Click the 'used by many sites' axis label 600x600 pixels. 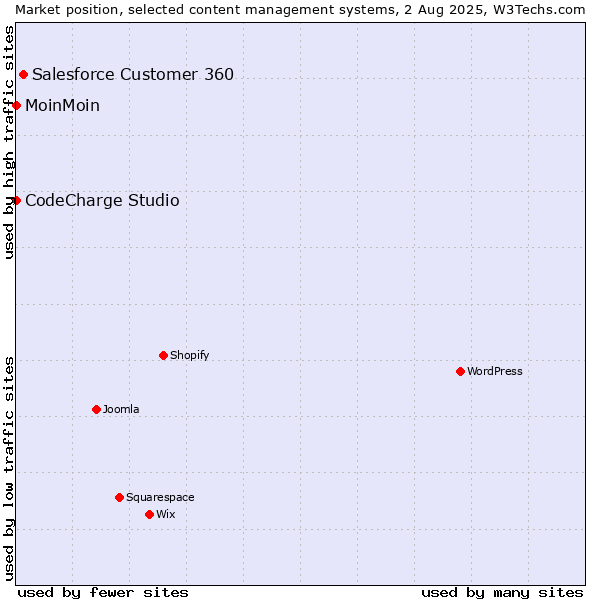(502, 593)
